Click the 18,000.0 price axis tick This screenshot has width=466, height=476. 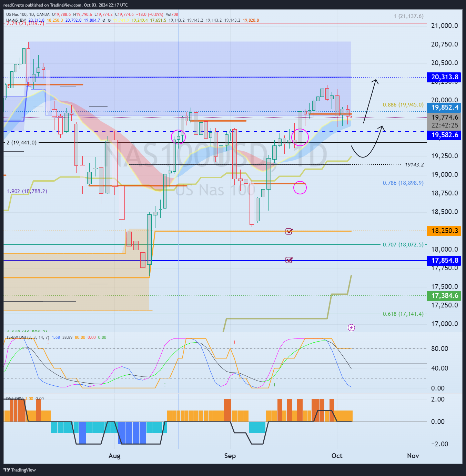(445, 249)
